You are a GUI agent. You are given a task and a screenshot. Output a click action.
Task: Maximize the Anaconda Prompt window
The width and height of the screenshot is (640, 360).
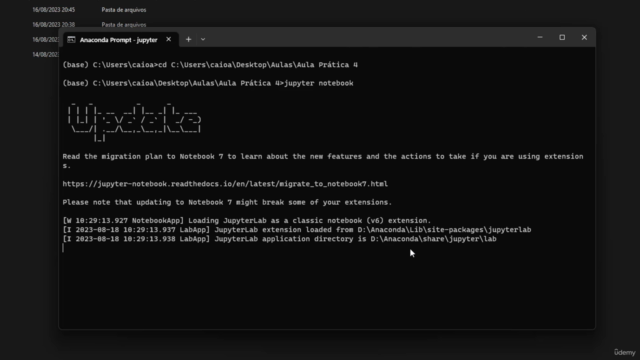[562, 37]
